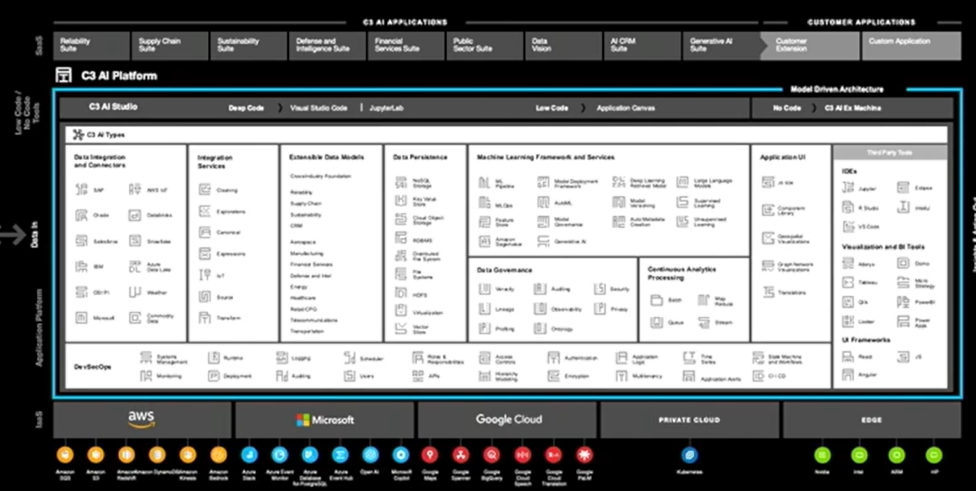Select the Vector Store icon
Image resolution: width=976 pixels, height=491 pixels.
coord(399,329)
